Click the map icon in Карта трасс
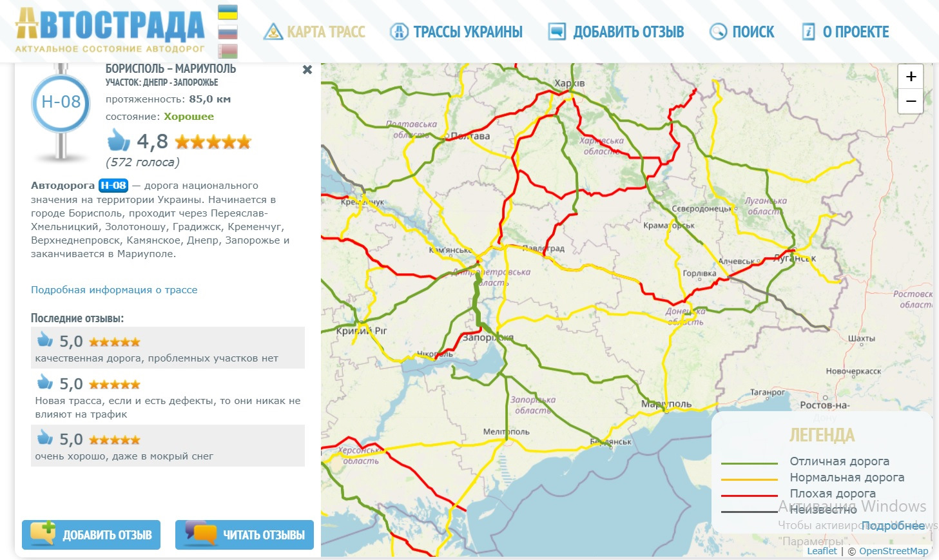This screenshot has height=560, width=939. click(273, 31)
